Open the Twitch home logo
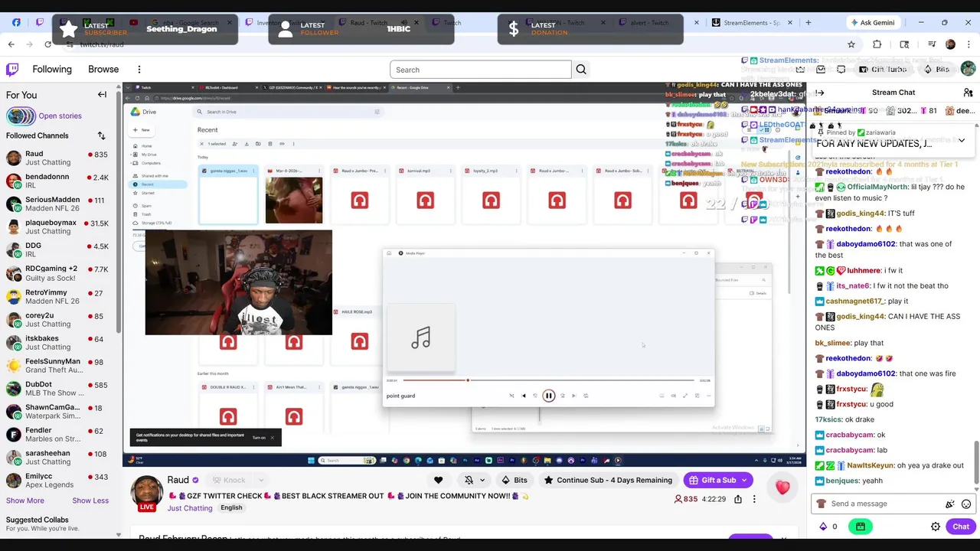 12,70
